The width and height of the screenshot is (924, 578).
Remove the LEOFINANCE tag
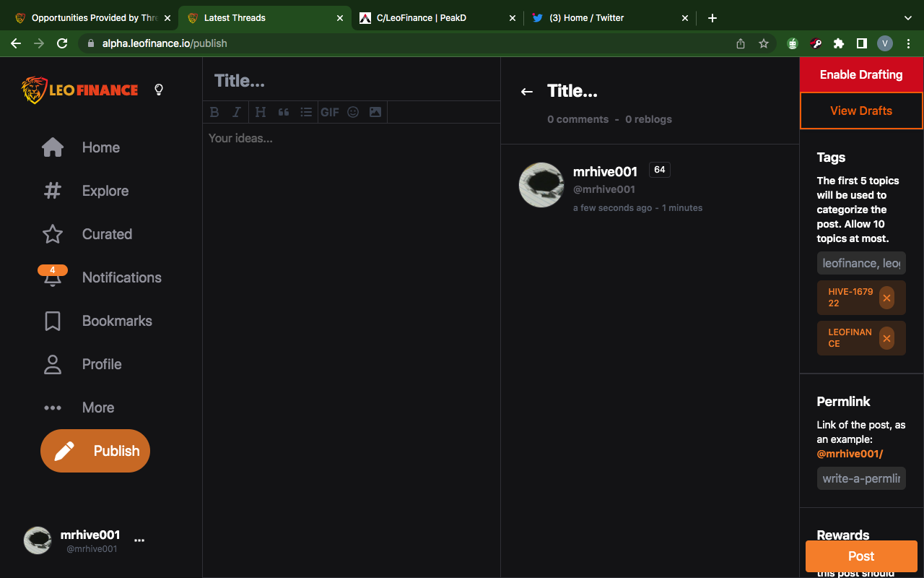click(x=886, y=338)
